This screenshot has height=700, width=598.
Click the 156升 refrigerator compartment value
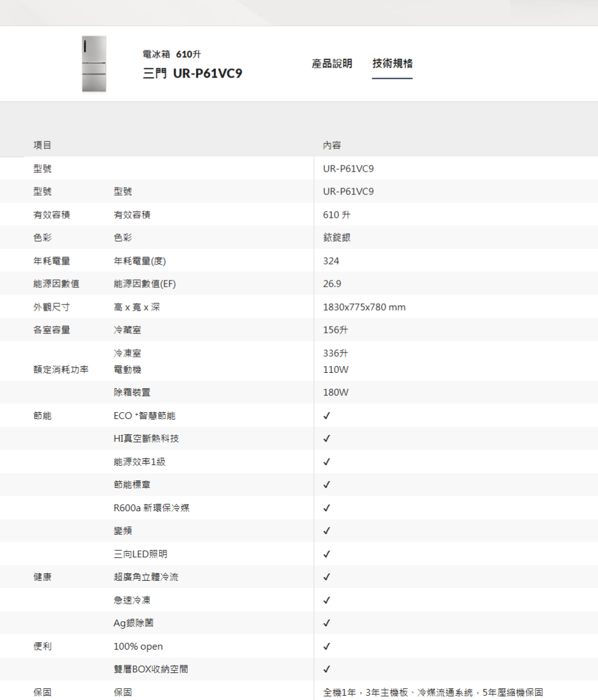[x=335, y=330]
